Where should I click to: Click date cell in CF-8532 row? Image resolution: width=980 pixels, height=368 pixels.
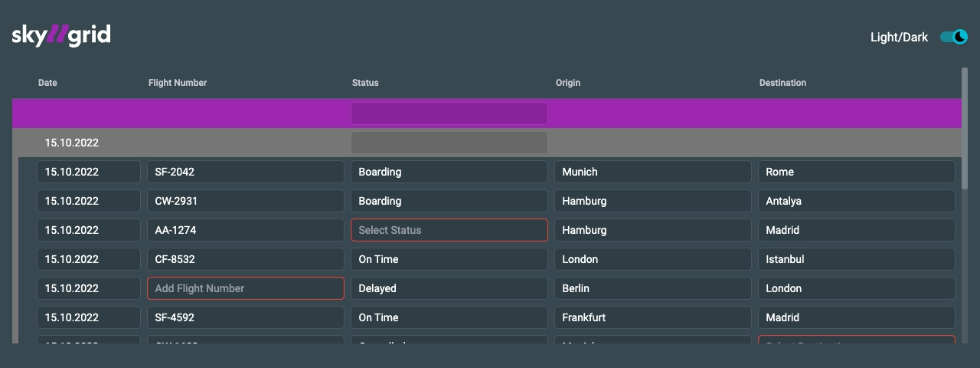click(x=89, y=259)
